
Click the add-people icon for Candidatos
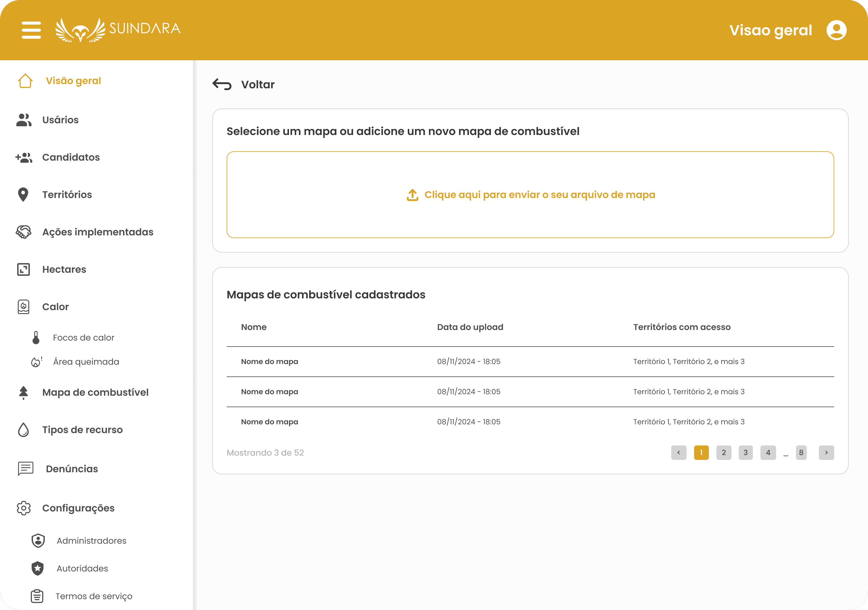tap(24, 157)
